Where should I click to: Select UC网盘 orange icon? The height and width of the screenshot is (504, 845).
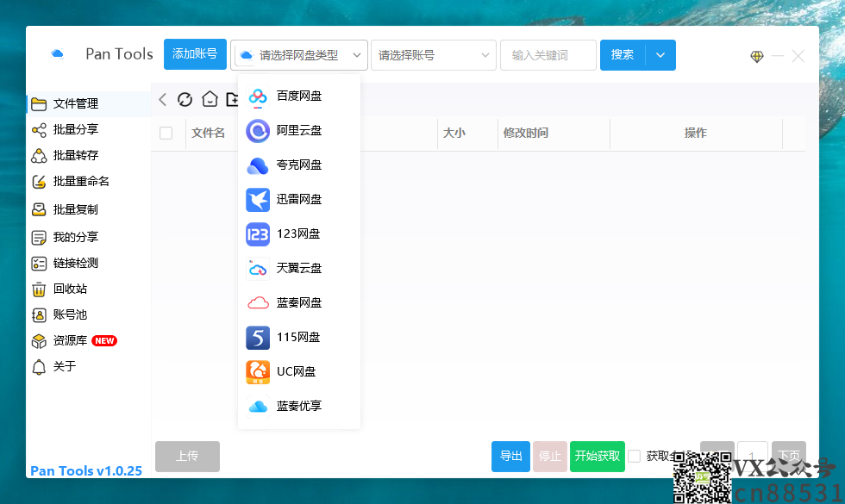click(x=258, y=372)
